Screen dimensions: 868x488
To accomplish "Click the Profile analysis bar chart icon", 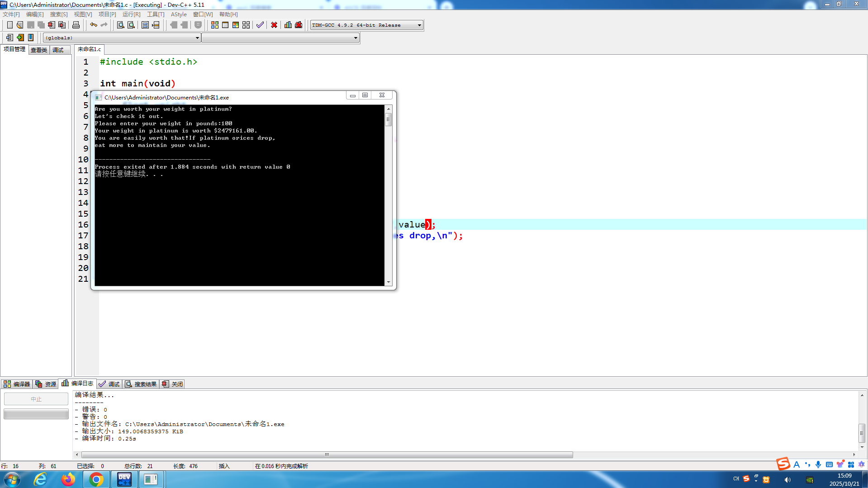I will pos(288,25).
